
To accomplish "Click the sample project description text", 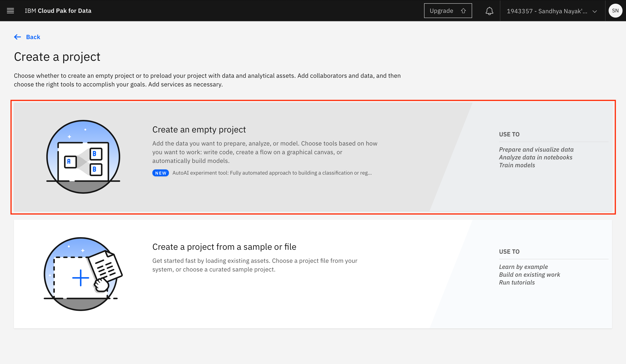I will pos(255,265).
